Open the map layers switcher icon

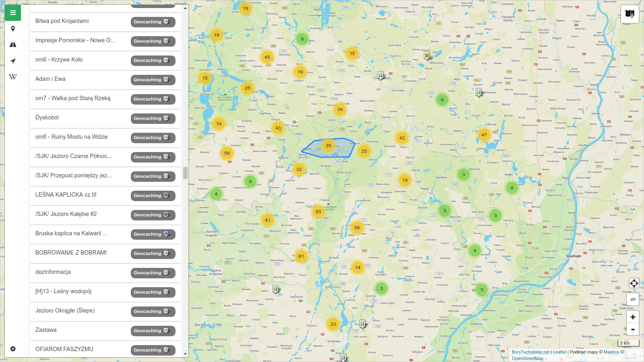pyautogui.click(x=630, y=14)
